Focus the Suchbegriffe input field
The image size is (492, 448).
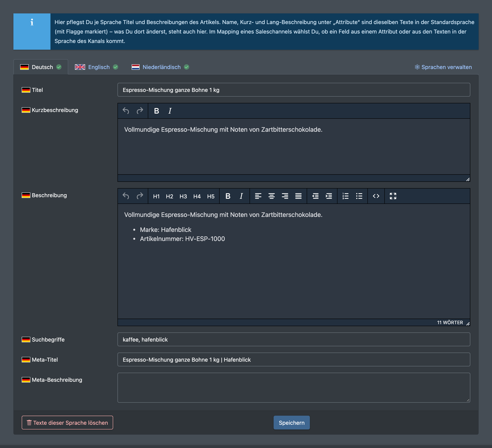point(294,339)
